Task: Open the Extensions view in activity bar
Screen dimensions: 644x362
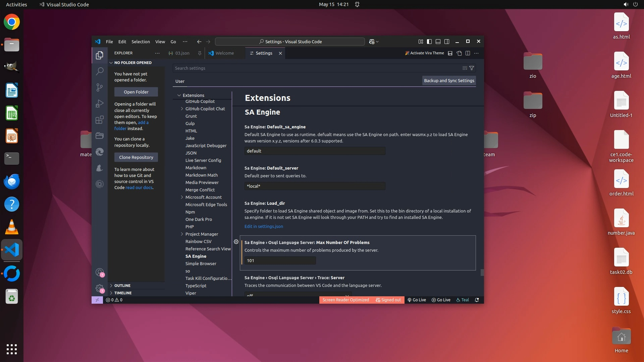Action: click(x=100, y=120)
